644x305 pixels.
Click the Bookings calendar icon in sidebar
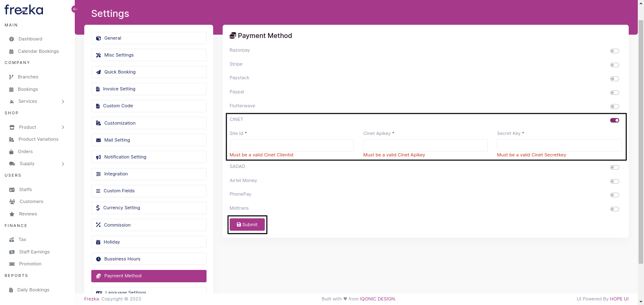[x=12, y=89]
